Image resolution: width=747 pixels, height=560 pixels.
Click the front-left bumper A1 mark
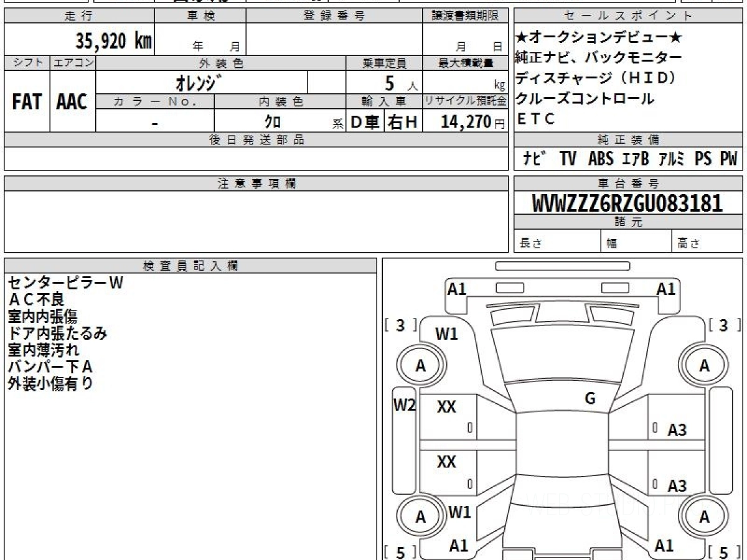(x=458, y=289)
